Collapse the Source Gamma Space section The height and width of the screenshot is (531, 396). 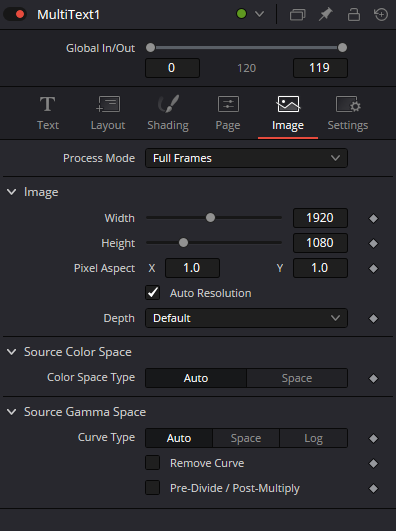pos(12,412)
